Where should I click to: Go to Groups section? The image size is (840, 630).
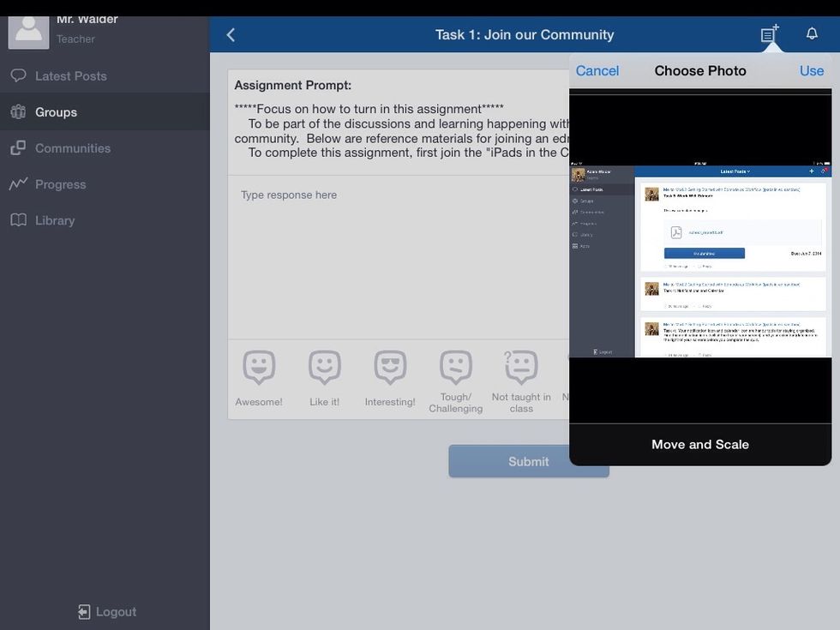tap(56, 112)
